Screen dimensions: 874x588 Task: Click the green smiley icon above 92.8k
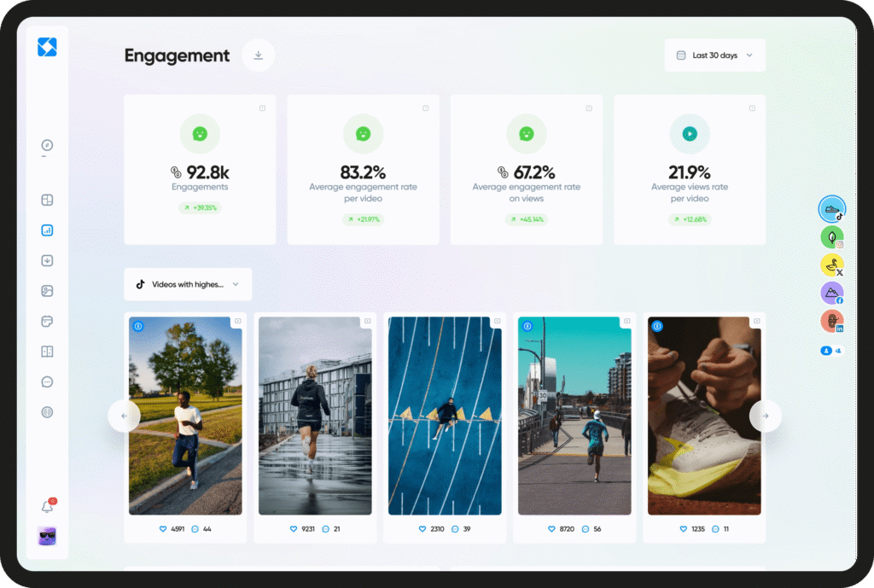200,134
